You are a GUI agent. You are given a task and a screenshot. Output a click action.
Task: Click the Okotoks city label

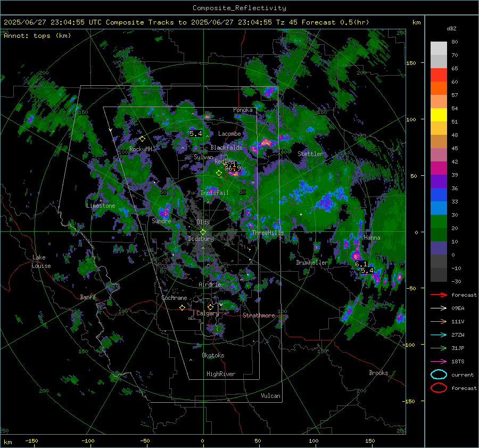coord(213,355)
